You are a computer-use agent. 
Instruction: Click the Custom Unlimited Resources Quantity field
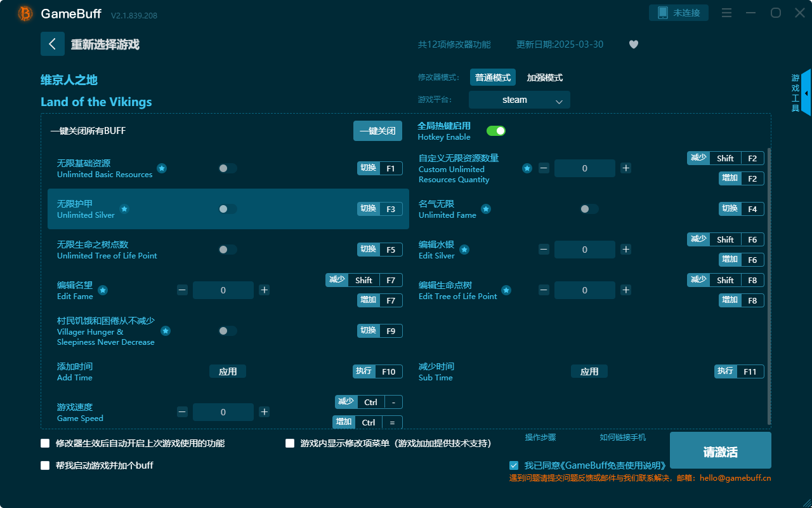tap(585, 168)
